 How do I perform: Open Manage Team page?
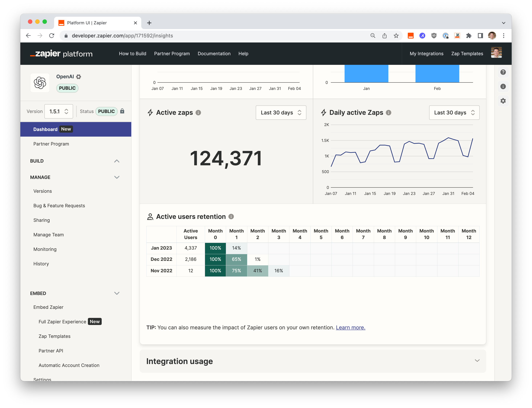(x=48, y=235)
